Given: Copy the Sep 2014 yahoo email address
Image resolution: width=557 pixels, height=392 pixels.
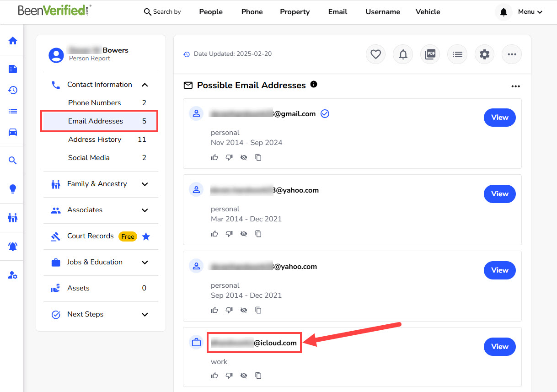Looking at the screenshot, I should click(x=258, y=310).
